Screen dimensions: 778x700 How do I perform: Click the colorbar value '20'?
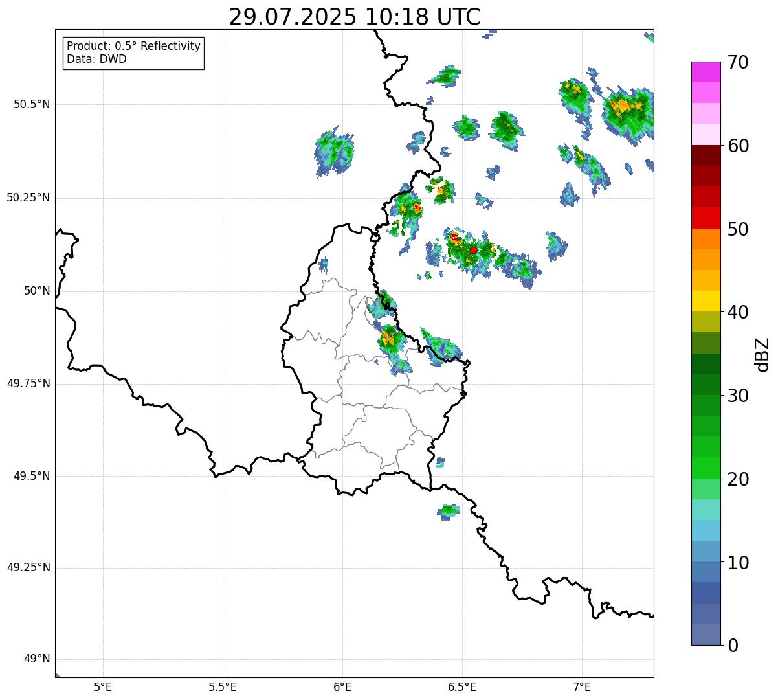pos(738,479)
